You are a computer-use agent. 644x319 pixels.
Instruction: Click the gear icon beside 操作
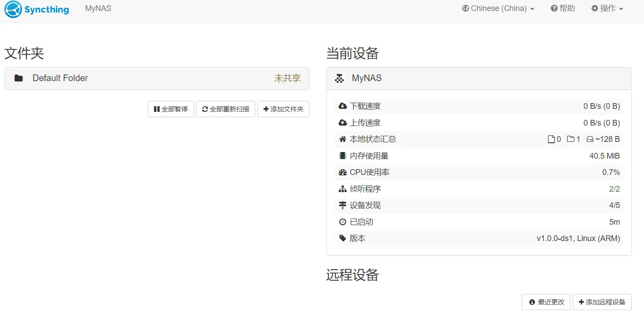point(595,8)
